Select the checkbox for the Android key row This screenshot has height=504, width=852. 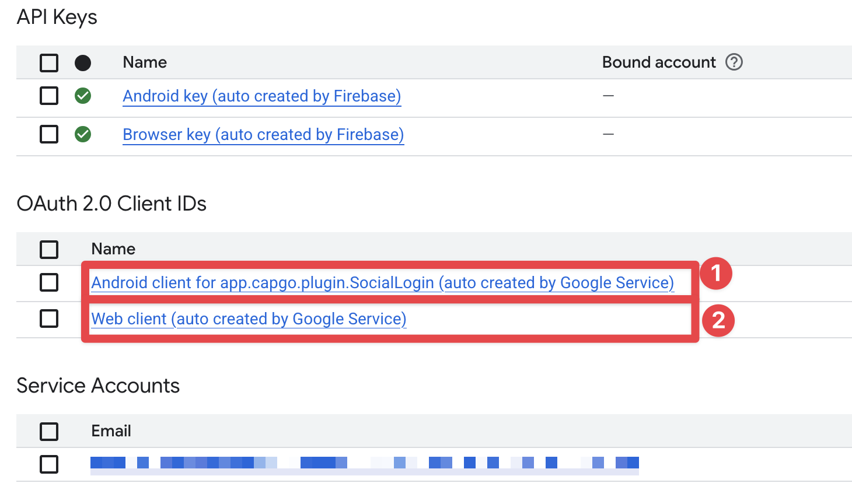pyautogui.click(x=48, y=96)
